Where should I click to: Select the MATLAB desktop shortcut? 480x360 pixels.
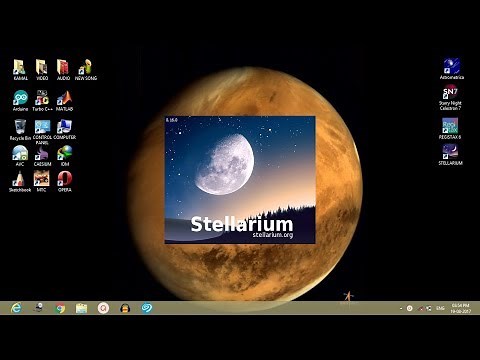point(64,101)
